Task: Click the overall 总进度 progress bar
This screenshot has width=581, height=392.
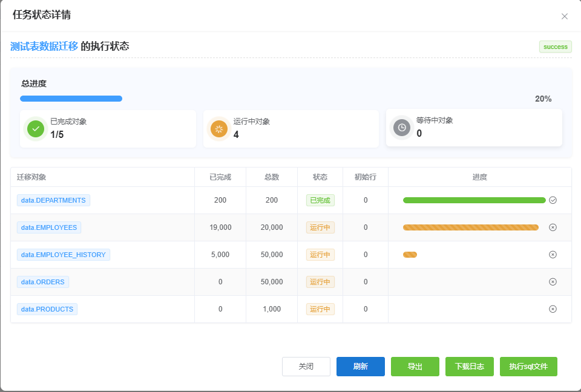Action: [x=71, y=99]
